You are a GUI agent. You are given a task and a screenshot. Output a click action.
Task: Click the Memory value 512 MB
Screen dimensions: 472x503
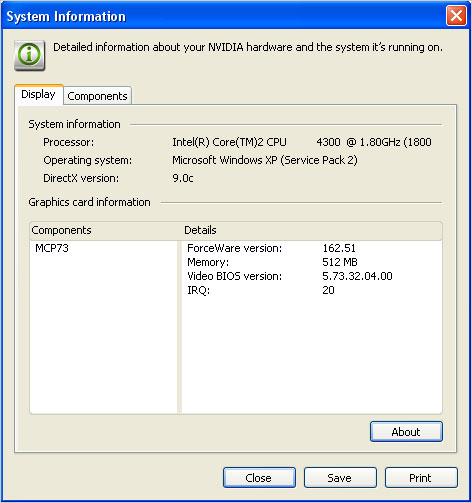point(340,262)
